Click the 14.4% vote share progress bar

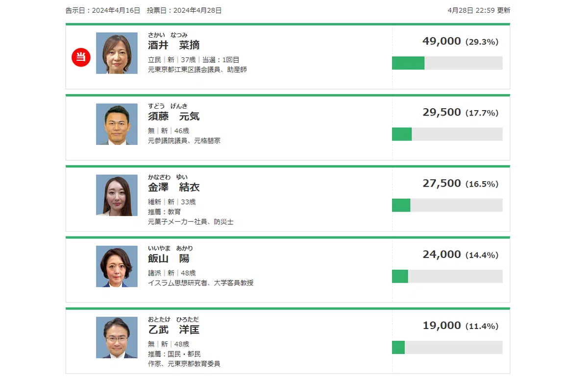click(x=447, y=276)
